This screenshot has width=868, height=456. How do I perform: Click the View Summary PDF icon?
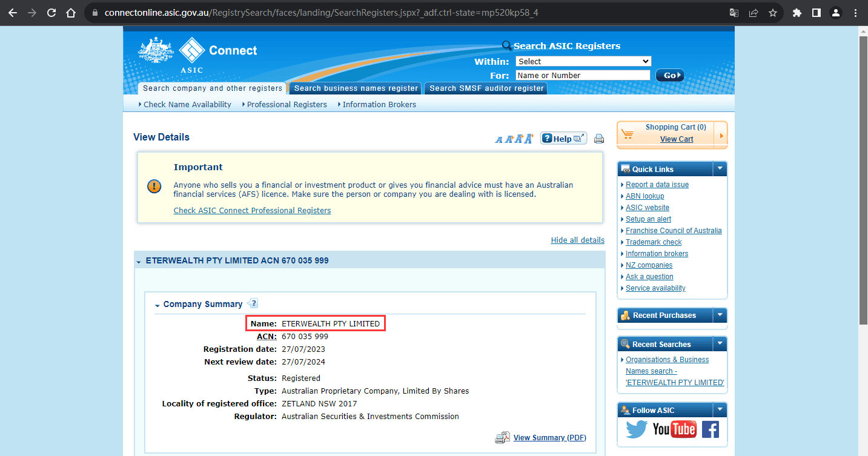(503, 438)
